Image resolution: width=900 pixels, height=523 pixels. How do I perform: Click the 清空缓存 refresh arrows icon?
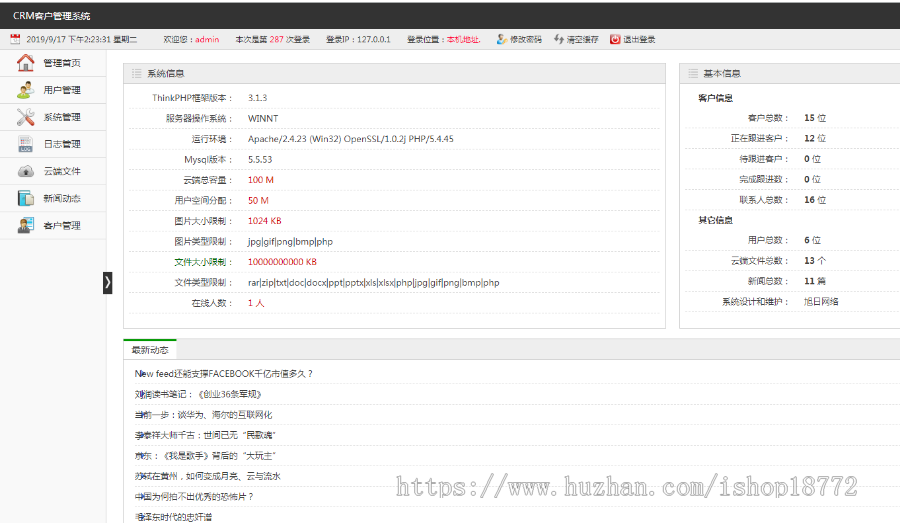(x=558, y=39)
